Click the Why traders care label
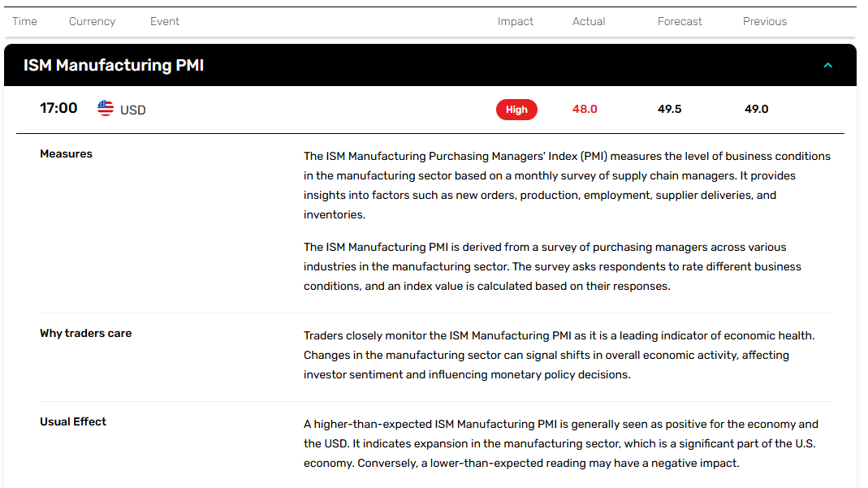 click(x=86, y=333)
